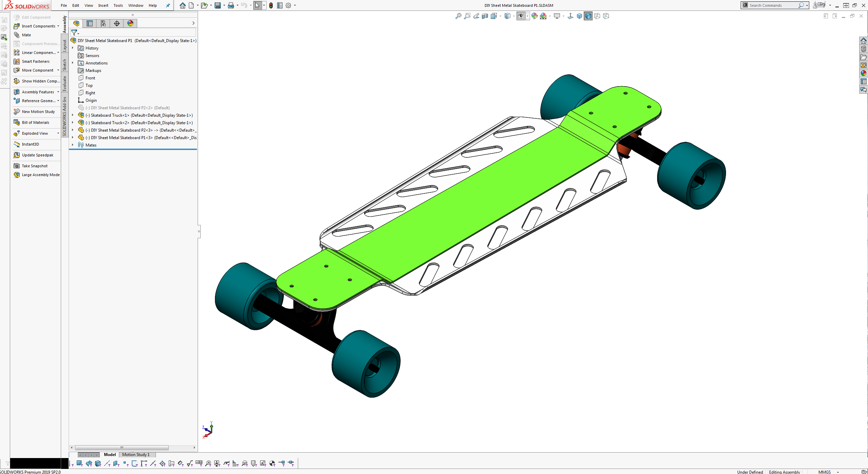Screen dimensions: 868x474
Task: Open the DisplayManager color ball tab
Action: point(130,23)
